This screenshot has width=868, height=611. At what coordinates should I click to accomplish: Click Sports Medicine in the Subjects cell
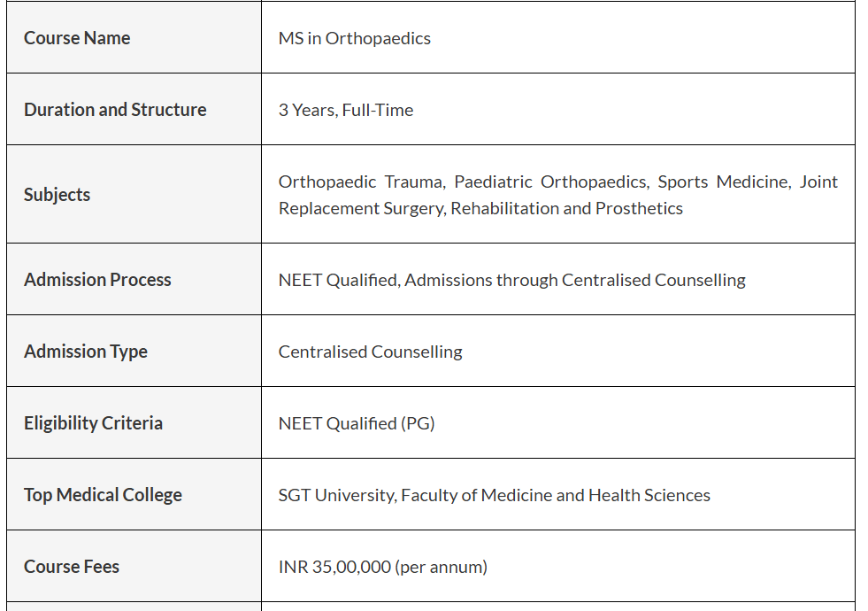click(723, 182)
